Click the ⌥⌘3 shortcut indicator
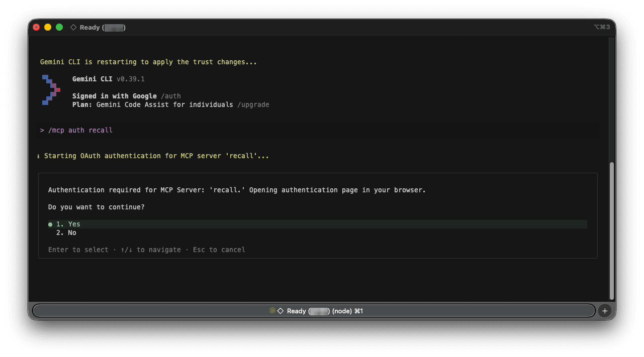 point(601,27)
